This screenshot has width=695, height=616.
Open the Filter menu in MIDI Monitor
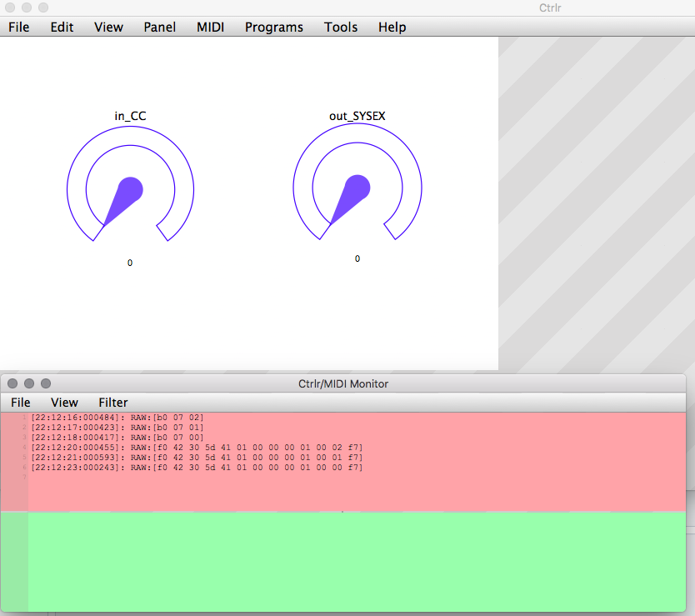tap(112, 402)
